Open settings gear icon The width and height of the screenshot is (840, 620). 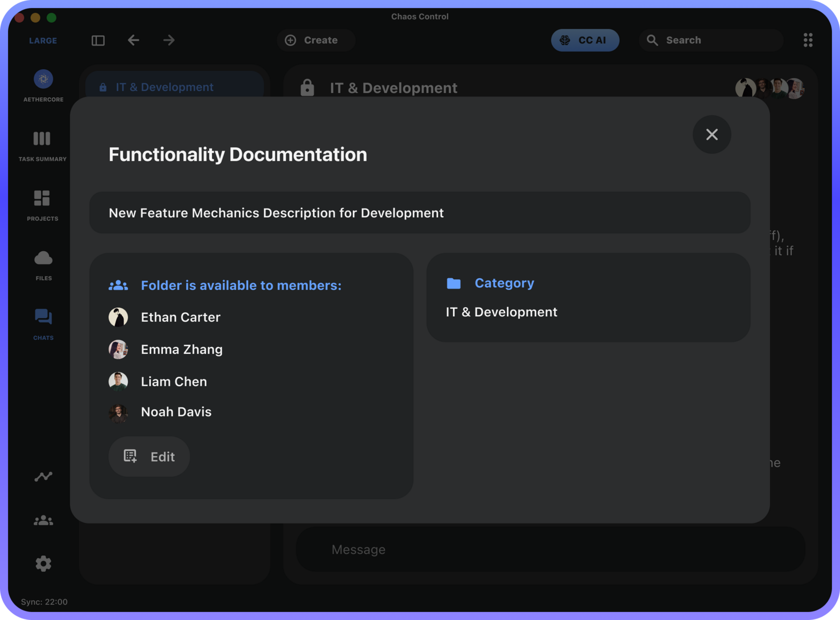tap(43, 563)
